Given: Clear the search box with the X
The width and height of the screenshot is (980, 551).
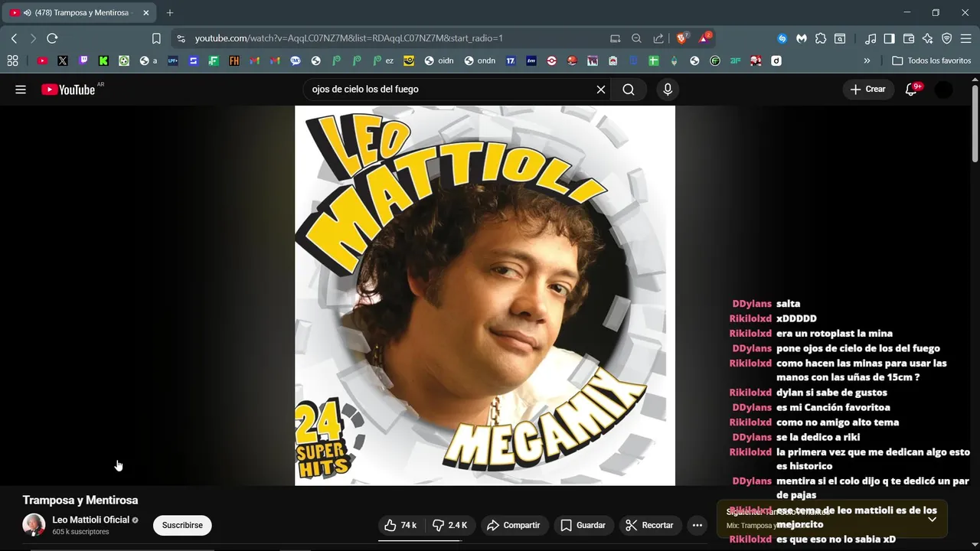Looking at the screenshot, I should 601,90.
